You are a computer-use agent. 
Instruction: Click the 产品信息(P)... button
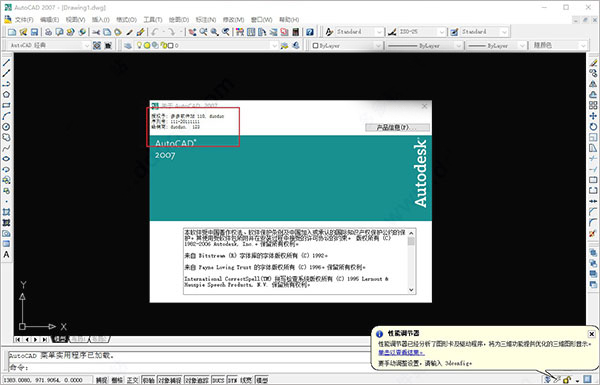(397, 127)
